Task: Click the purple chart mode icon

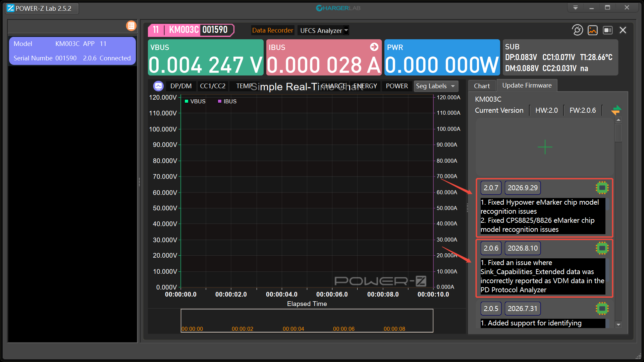Action: click(x=158, y=86)
